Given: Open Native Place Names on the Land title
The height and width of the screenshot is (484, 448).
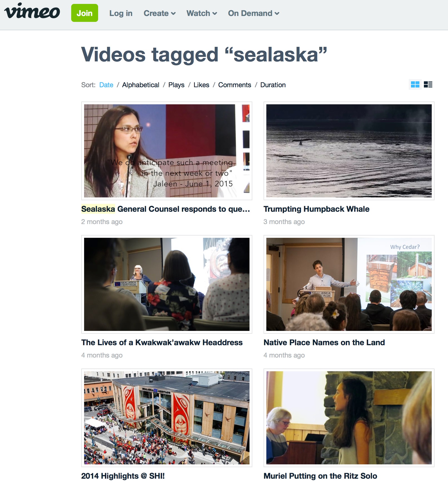Looking at the screenshot, I should 324,342.
